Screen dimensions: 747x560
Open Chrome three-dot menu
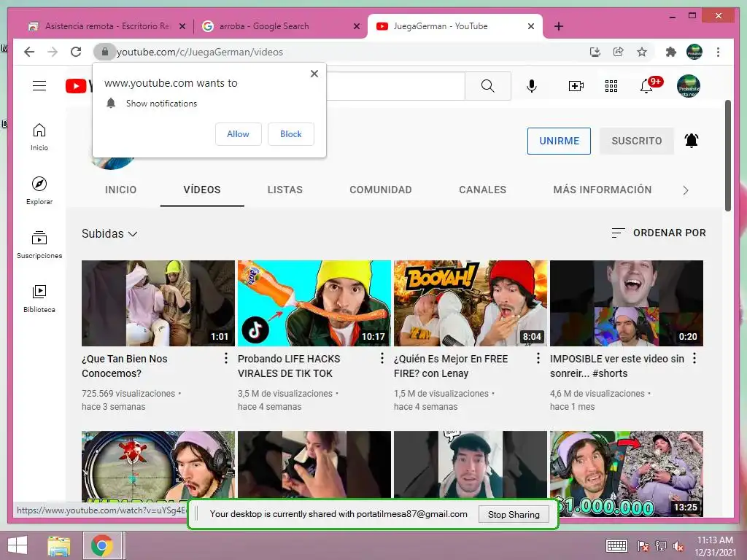pos(718,52)
